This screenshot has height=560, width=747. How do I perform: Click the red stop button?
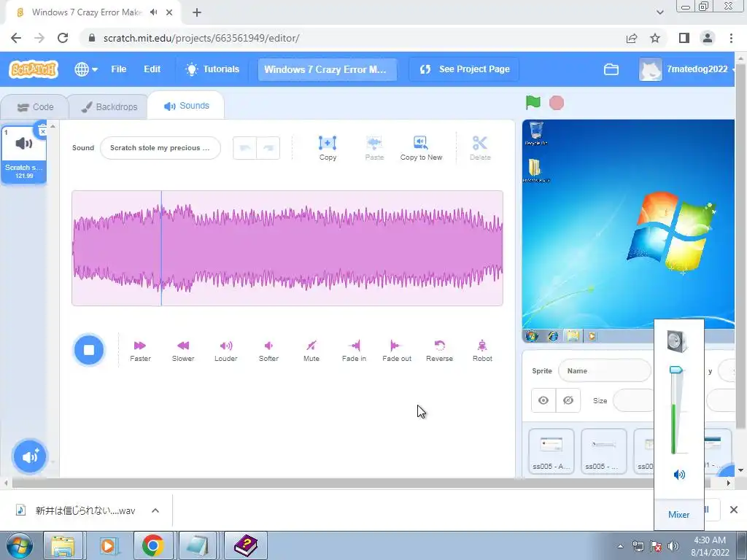[557, 103]
